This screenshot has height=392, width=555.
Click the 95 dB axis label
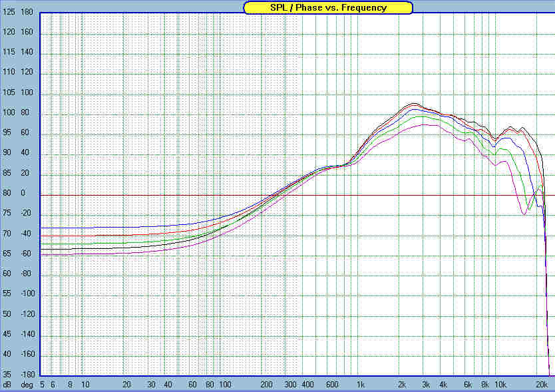coord(7,133)
